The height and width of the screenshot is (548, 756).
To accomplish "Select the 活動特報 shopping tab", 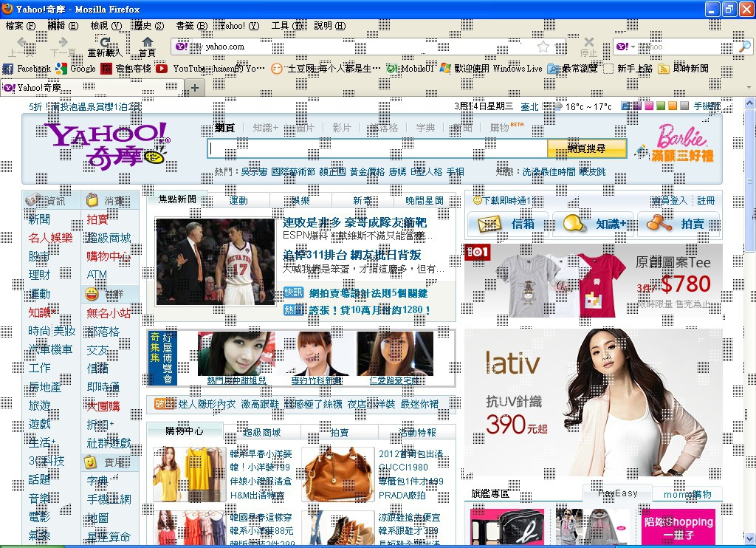I will 417,433.
